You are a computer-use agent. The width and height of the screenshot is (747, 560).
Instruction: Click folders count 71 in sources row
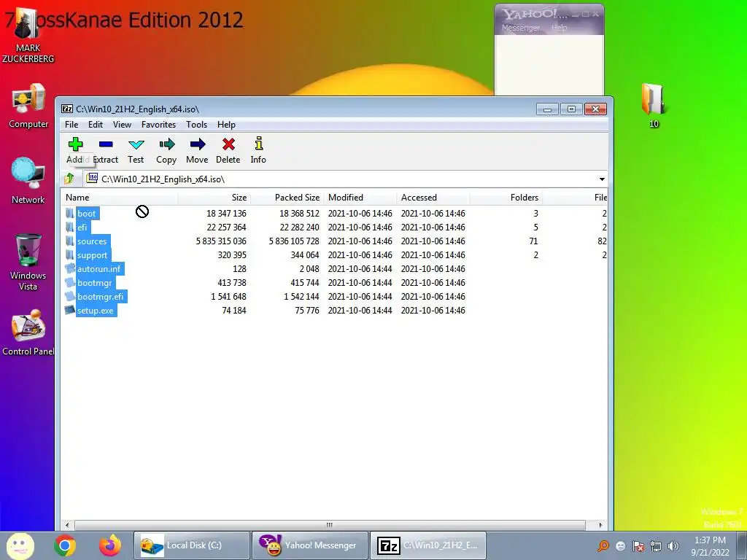[x=533, y=241]
